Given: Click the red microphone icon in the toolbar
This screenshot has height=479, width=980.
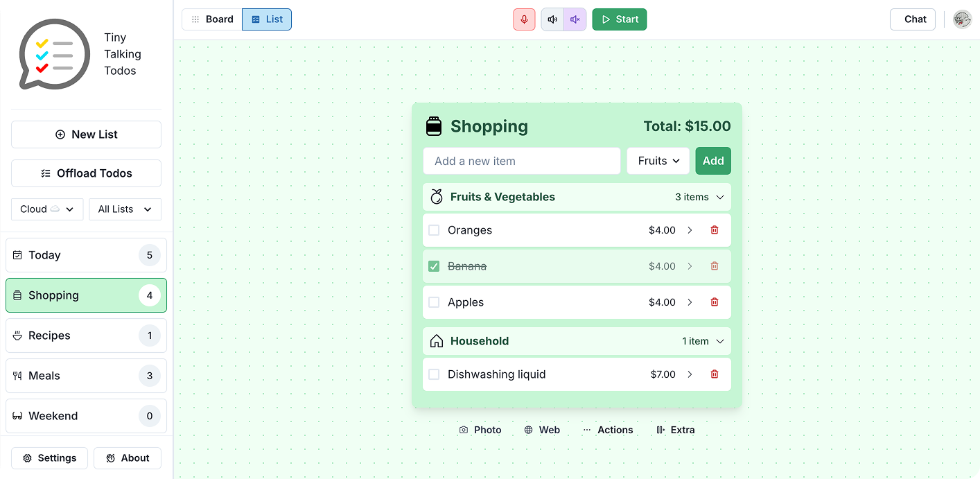Looking at the screenshot, I should click(x=524, y=19).
